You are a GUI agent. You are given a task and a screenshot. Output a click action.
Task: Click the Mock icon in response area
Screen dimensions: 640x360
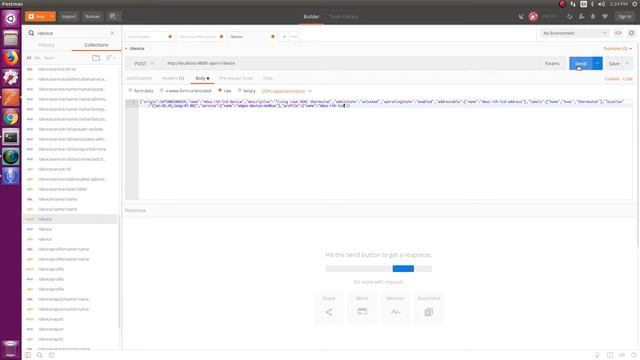click(362, 312)
